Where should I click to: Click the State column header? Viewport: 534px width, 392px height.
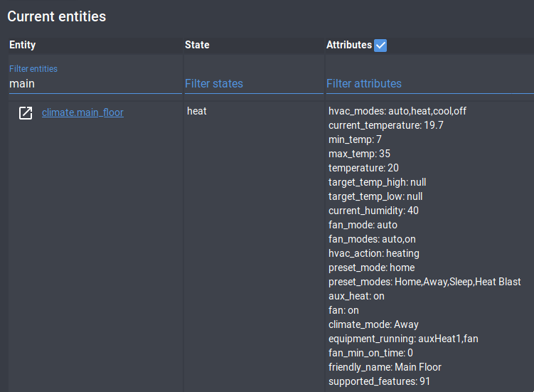(197, 46)
